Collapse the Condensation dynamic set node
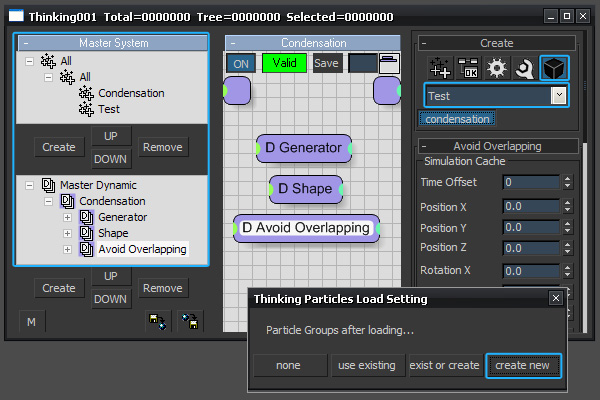The width and height of the screenshot is (600, 400). coord(49,201)
